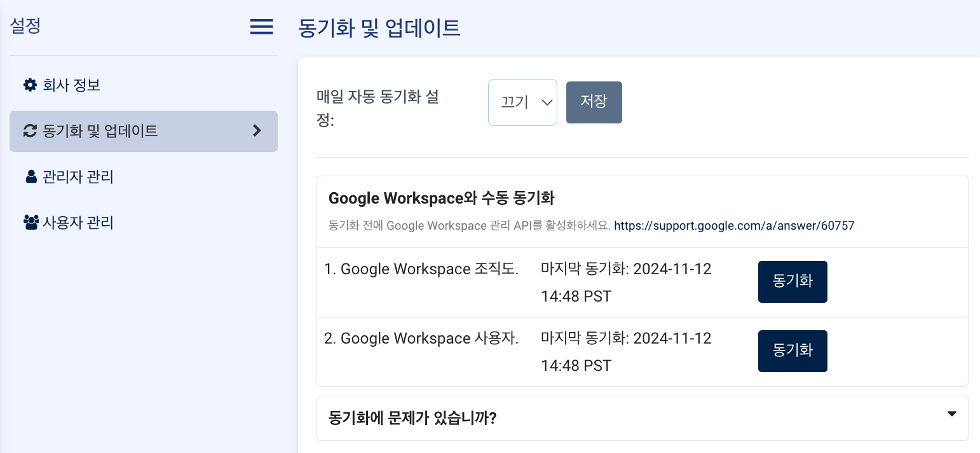Click the Google Workspace와 수동 동기화 heading

coord(441,199)
